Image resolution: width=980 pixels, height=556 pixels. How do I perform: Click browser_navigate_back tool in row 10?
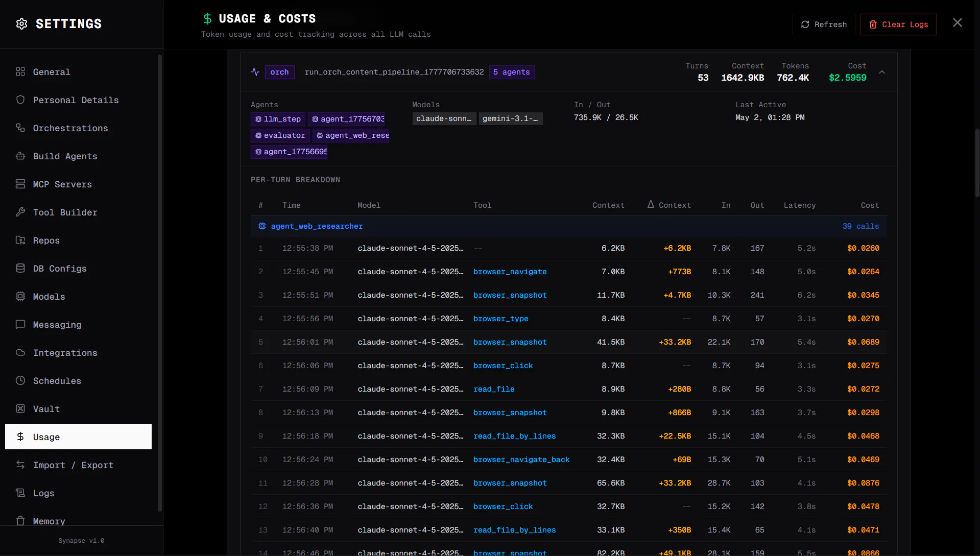point(521,460)
